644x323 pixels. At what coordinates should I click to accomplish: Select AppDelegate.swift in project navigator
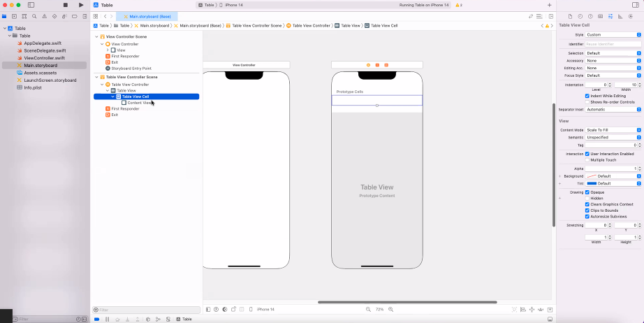43,43
